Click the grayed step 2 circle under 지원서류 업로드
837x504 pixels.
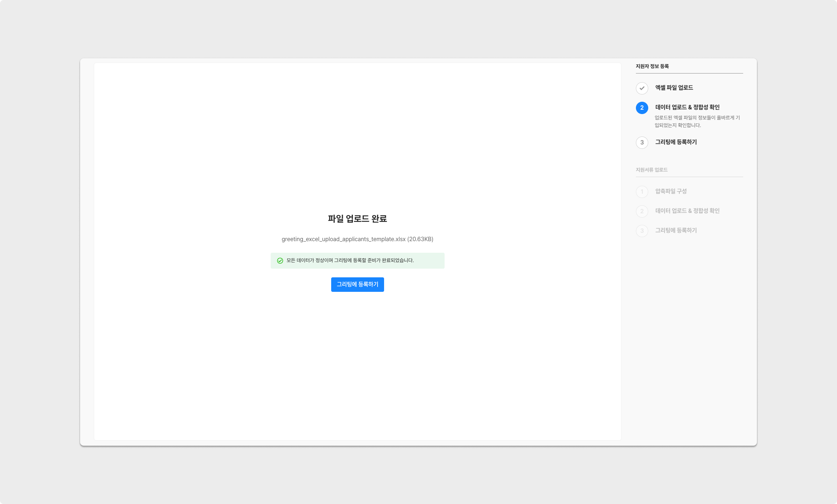(x=642, y=211)
